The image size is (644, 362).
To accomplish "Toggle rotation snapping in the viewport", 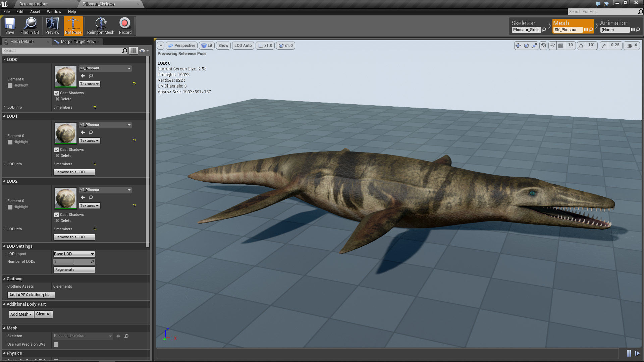I will click(581, 46).
